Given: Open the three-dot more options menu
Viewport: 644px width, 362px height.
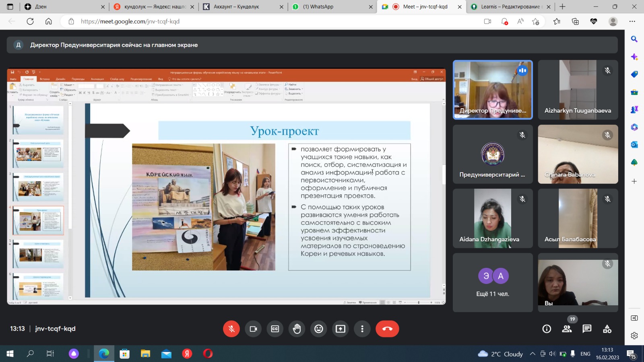Looking at the screenshot, I should (x=362, y=329).
